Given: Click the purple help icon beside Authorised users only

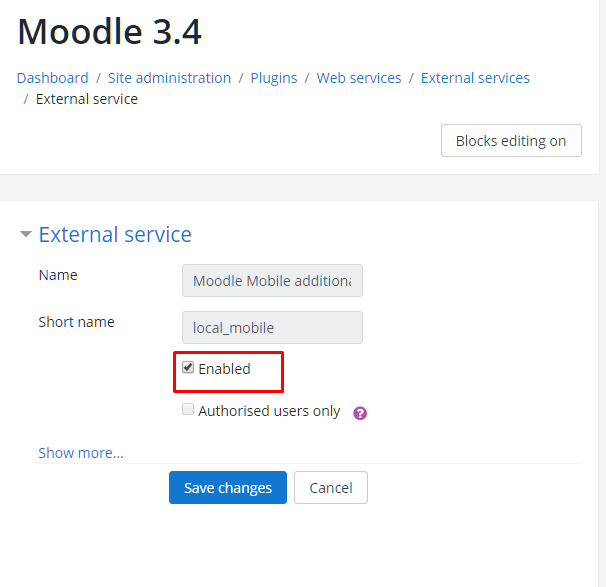Looking at the screenshot, I should coord(360,413).
